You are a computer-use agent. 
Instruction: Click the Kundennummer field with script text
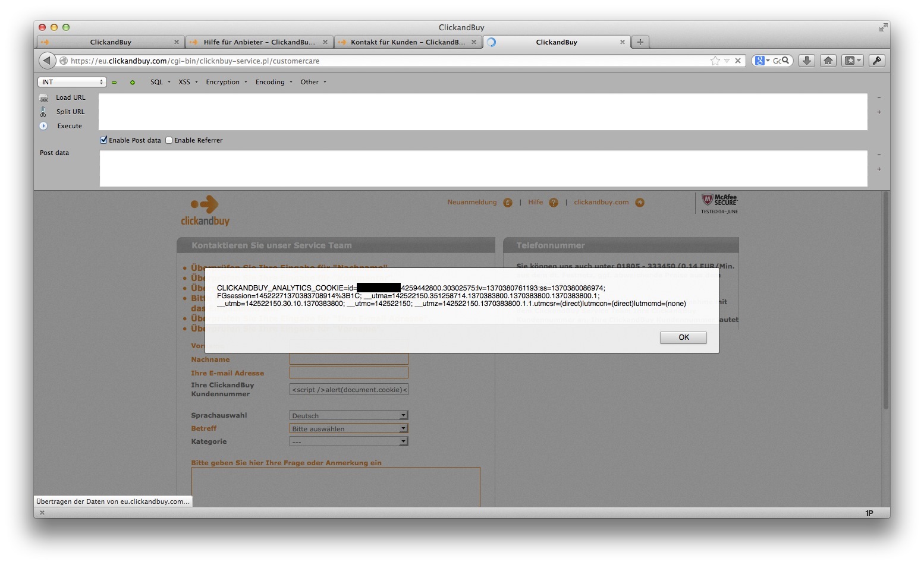[349, 389]
